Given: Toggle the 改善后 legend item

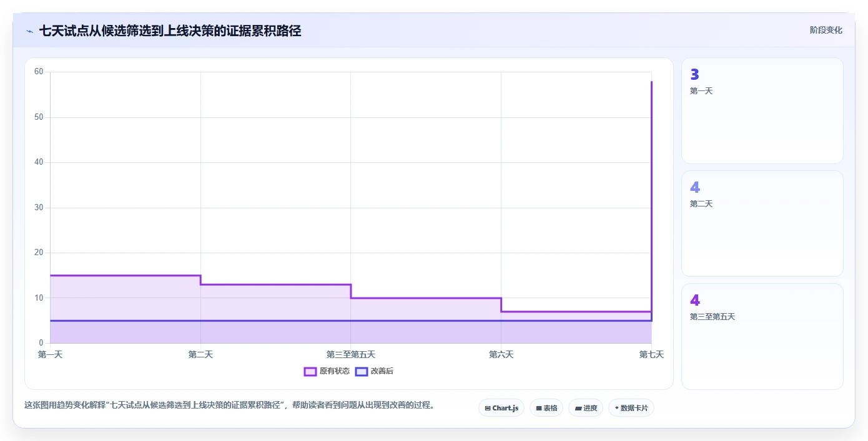Looking at the screenshot, I should (374, 371).
